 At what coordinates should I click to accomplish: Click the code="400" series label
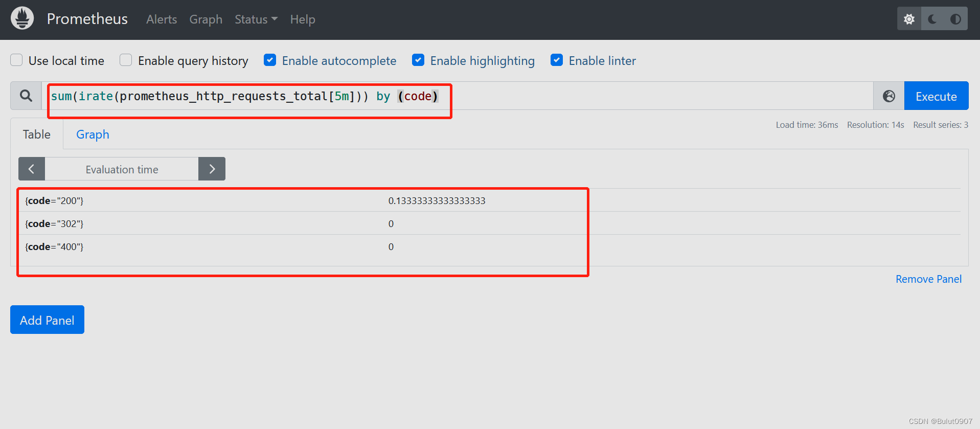pos(54,247)
